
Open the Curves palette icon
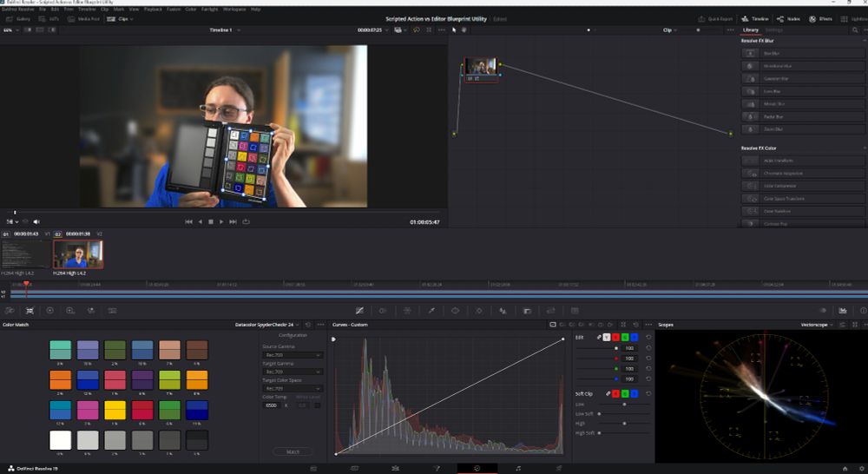[x=359, y=311]
